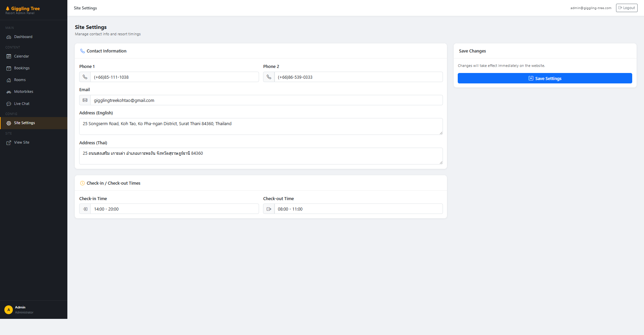Focus the Check-in Time field

pyautogui.click(x=174, y=209)
